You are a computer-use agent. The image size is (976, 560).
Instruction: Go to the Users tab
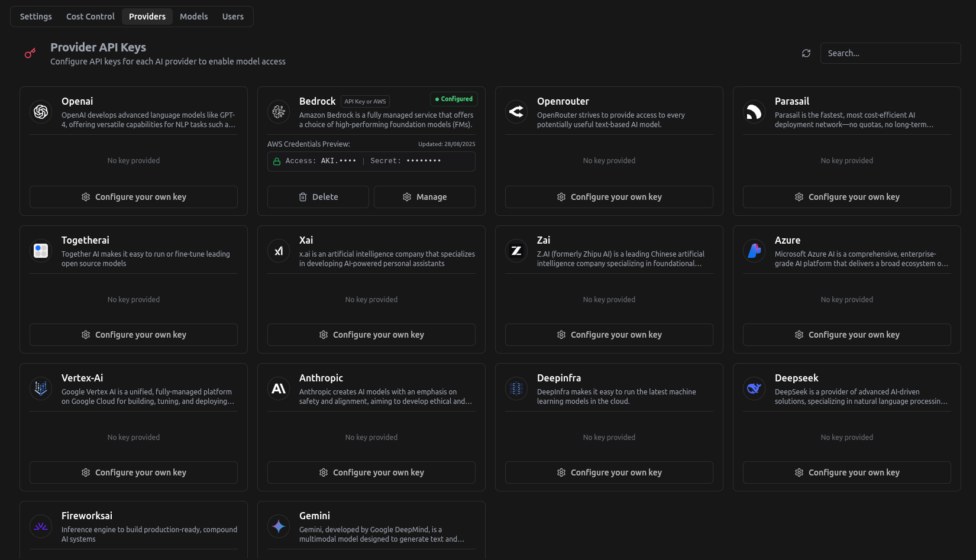(x=232, y=17)
